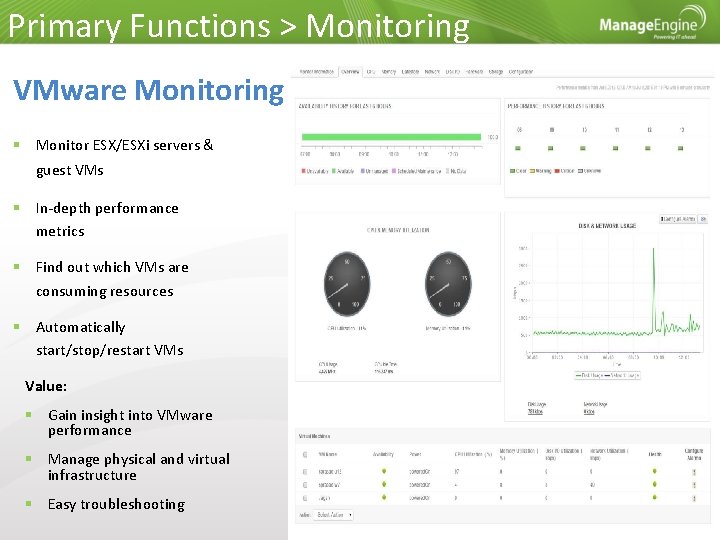Image resolution: width=720 pixels, height=540 pixels.
Task: Open the Overview tab
Action: pos(350,72)
